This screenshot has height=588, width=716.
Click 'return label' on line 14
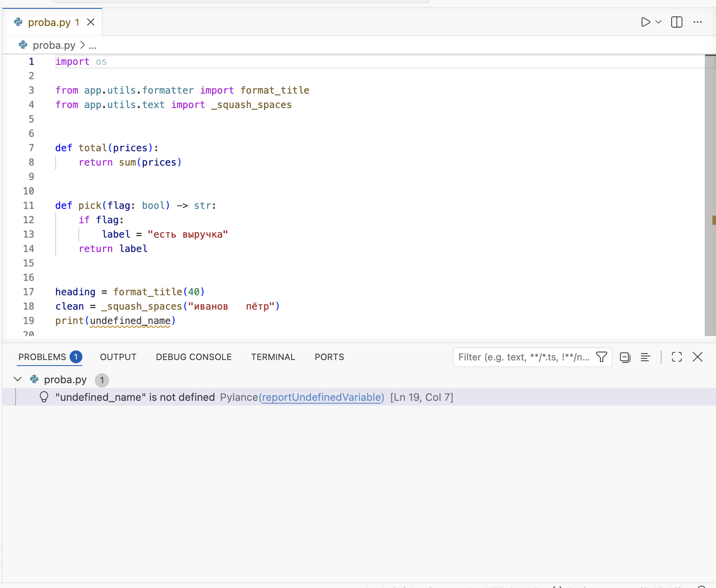[x=113, y=248]
